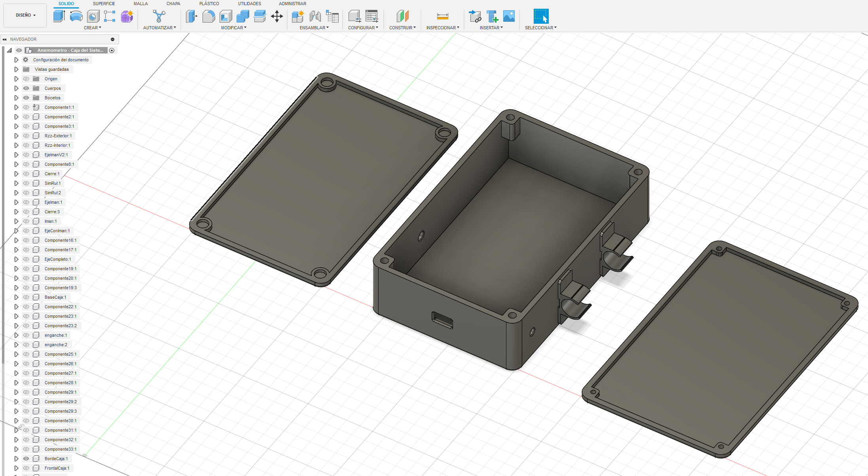
Task: Select the Hole tool icon
Action: (x=93, y=16)
